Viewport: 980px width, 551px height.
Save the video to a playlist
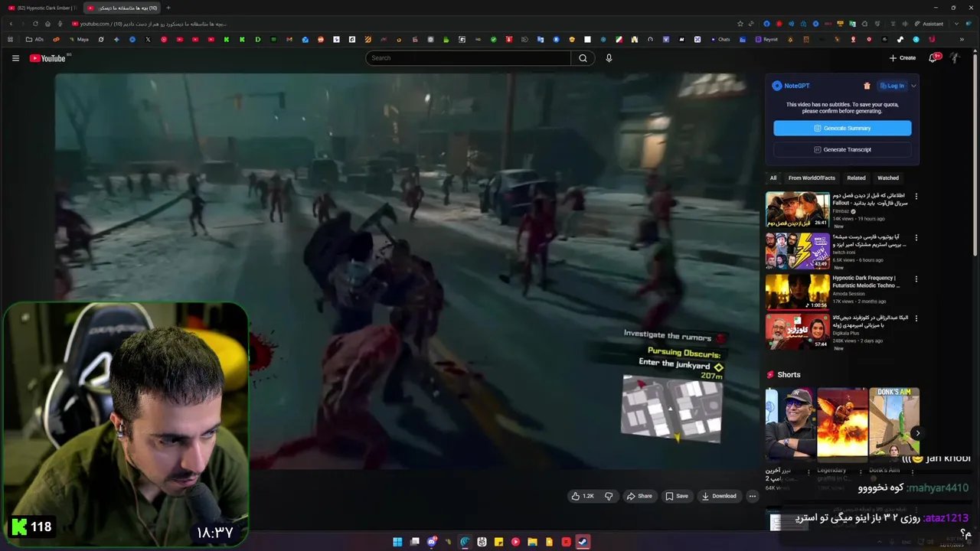tap(677, 496)
